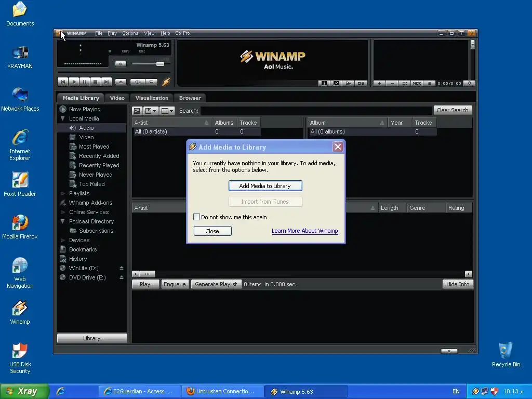Click the Previous track button in Winamp
The width and height of the screenshot is (532, 399).
click(63, 82)
